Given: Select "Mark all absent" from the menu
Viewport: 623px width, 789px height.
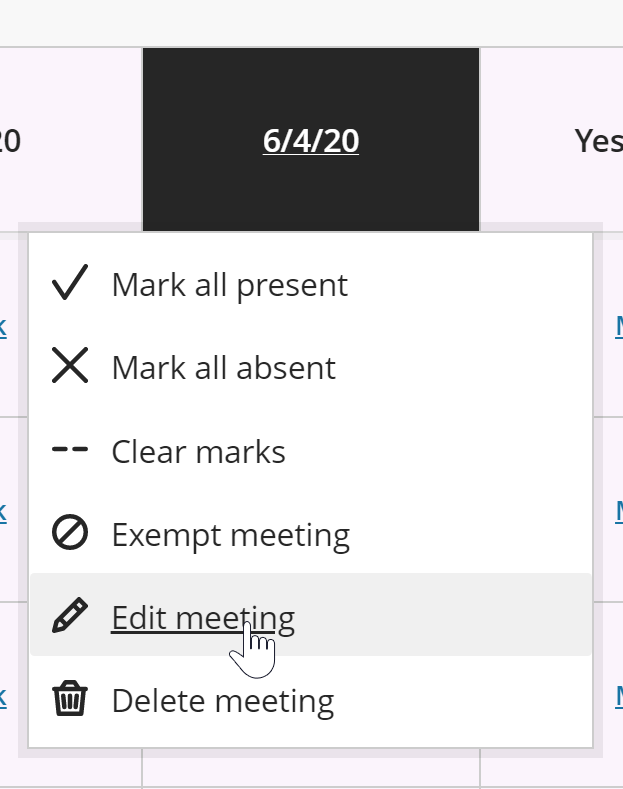Looking at the screenshot, I should (x=223, y=368).
